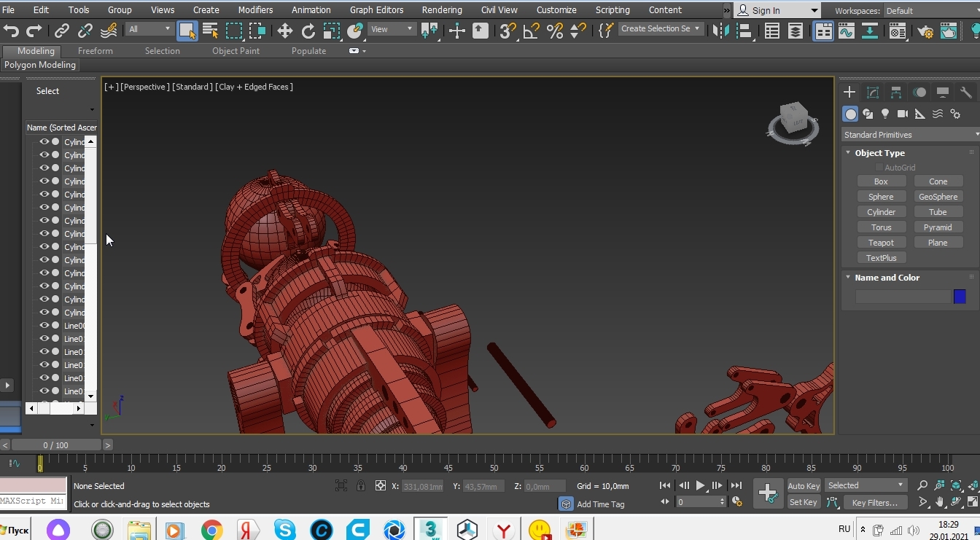The image size is (980, 540).
Task: Open the View reference coordinate dropdown
Action: 392,29
